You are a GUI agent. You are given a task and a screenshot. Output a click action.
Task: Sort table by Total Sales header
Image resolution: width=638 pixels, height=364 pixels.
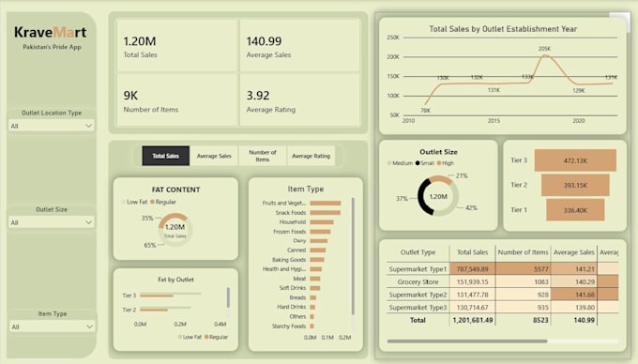tap(472, 252)
